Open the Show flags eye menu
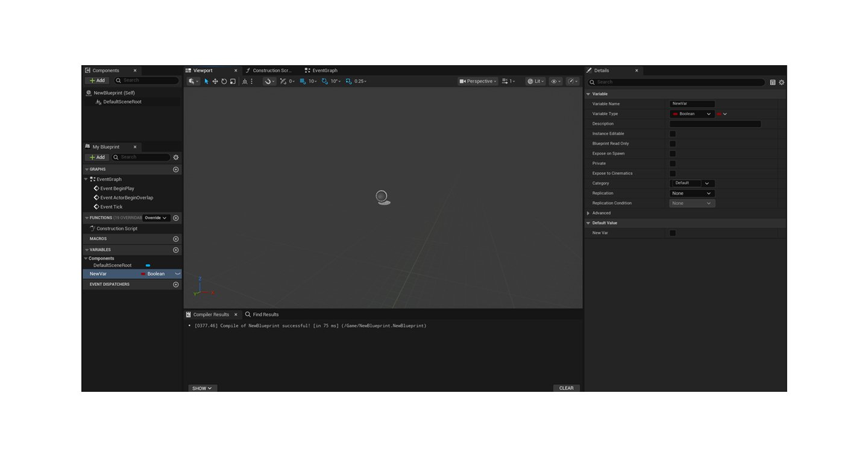 tap(556, 81)
